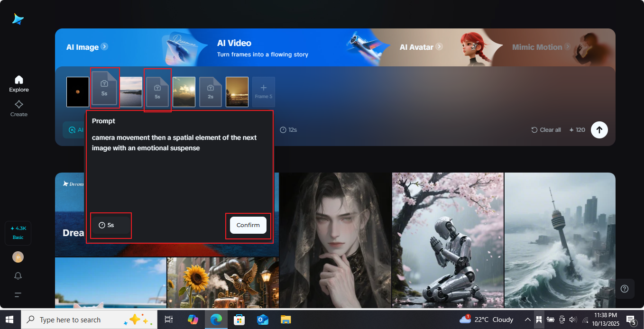Screen dimensions: 644x329
Task: Show hidden system tray icons
Action: [x=527, y=320]
